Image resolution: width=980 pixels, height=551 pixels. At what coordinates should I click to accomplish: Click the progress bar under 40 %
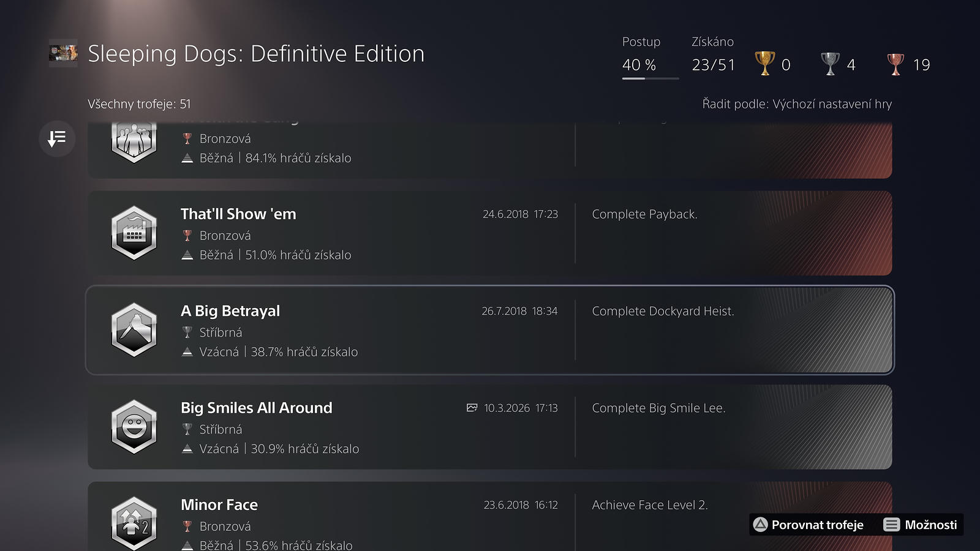[x=650, y=78]
